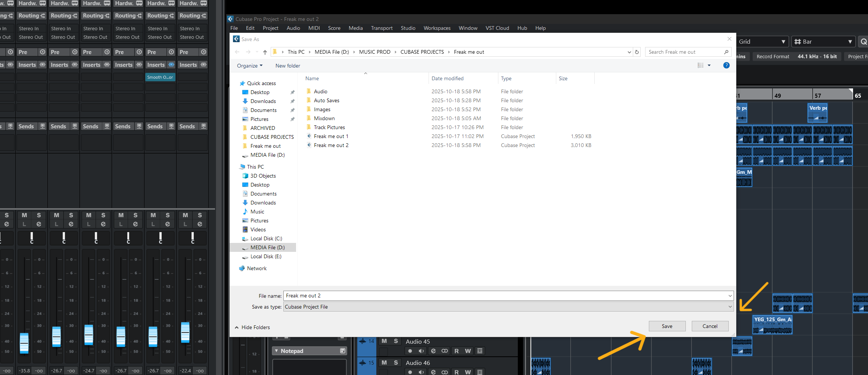The width and height of the screenshot is (868, 375).
Task: Mute the mixer channel reading -35.8
Action: 24,215
